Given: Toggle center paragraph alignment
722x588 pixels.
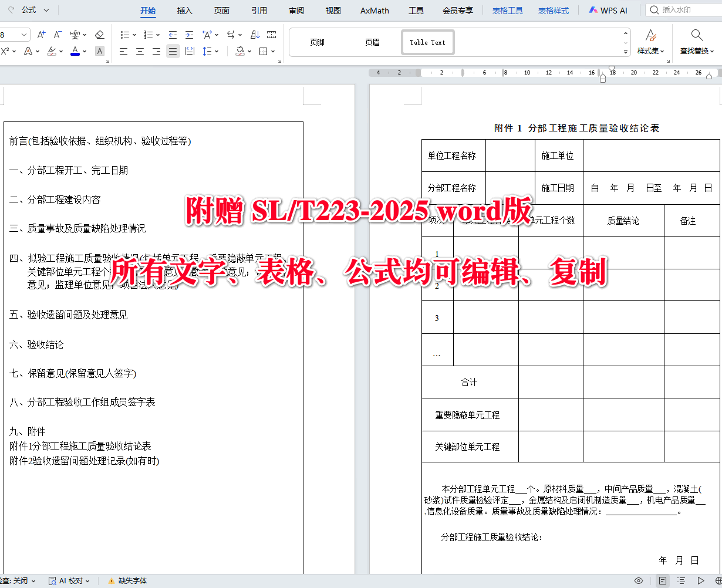Looking at the screenshot, I should pyautogui.click(x=140, y=51).
